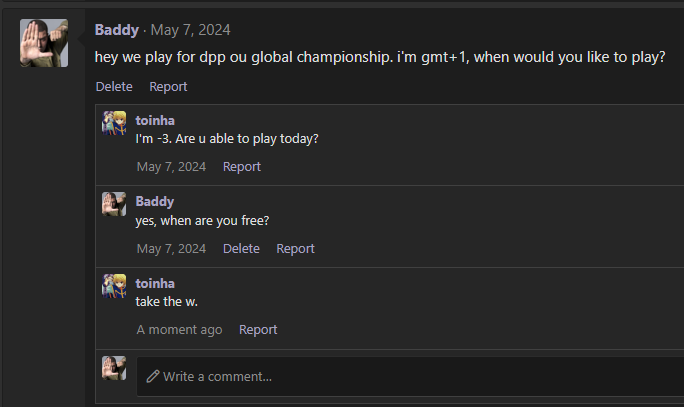This screenshot has height=407, width=684.
Task: Click the first comment's May 7, 2024 timestamp
Action: (x=171, y=167)
